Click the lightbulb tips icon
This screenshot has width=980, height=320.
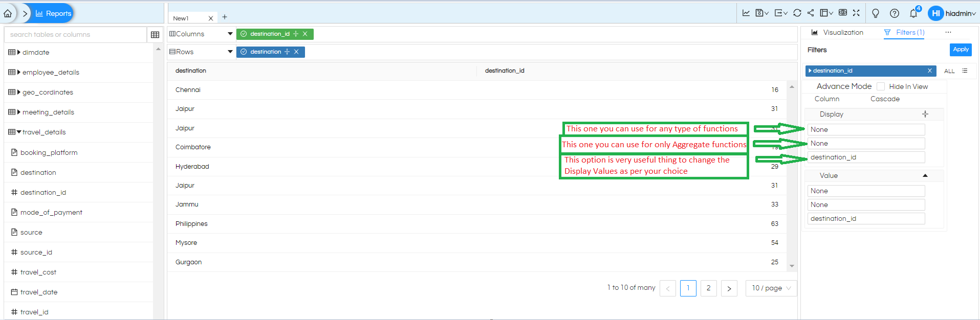876,13
